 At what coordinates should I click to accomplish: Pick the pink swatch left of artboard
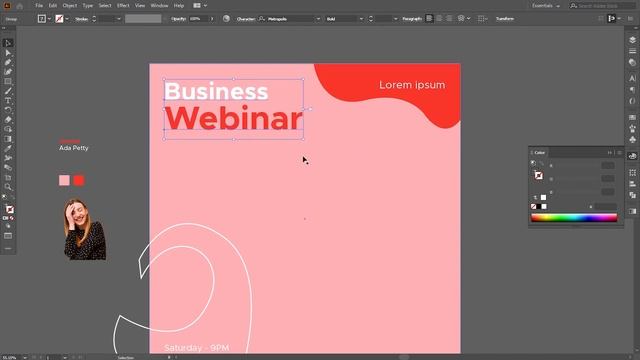64,180
